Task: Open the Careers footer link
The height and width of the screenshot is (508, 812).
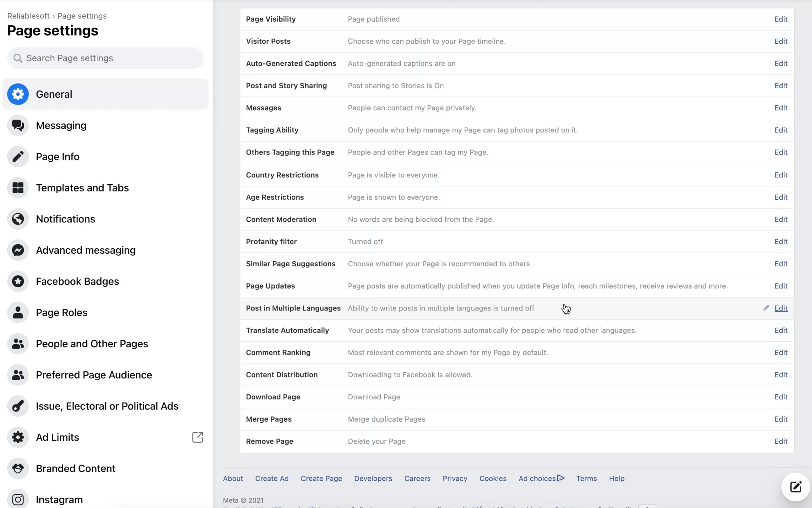Action: pyautogui.click(x=417, y=478)
